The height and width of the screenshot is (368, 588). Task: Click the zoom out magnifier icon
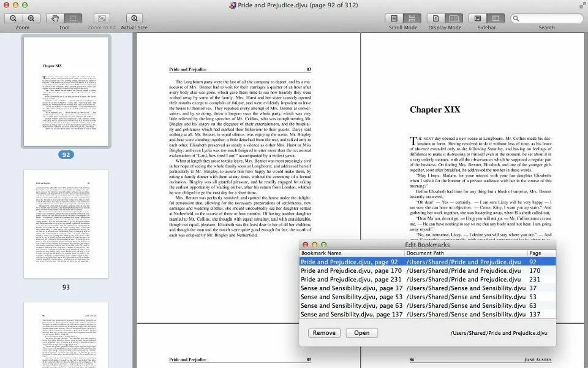click(13, 19)
